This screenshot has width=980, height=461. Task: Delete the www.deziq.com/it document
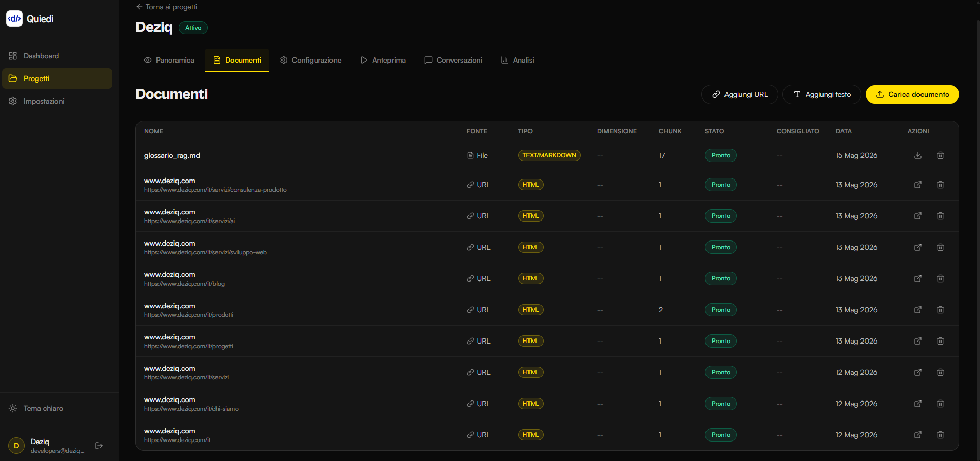(x=940, y=435)
